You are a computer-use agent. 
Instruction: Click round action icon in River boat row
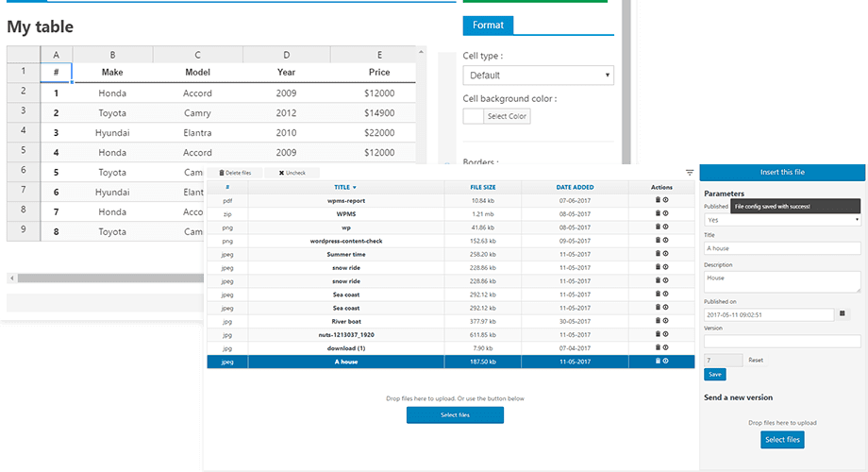coord(665,321)
